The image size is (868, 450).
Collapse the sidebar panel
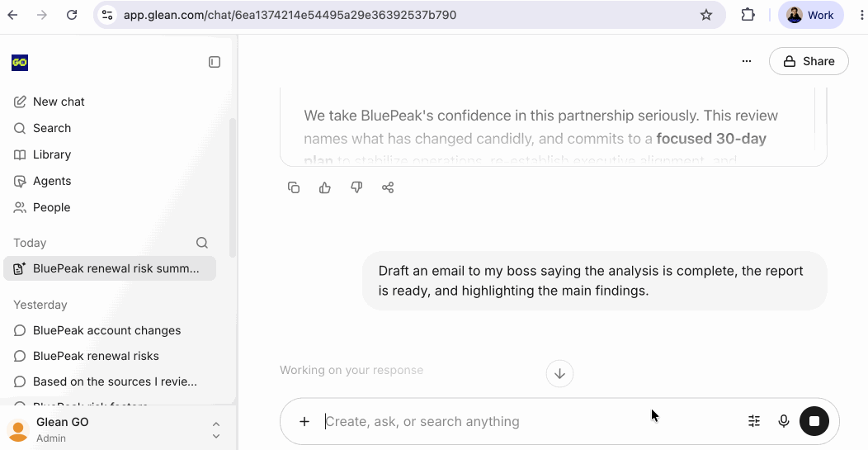pos(215,62)
